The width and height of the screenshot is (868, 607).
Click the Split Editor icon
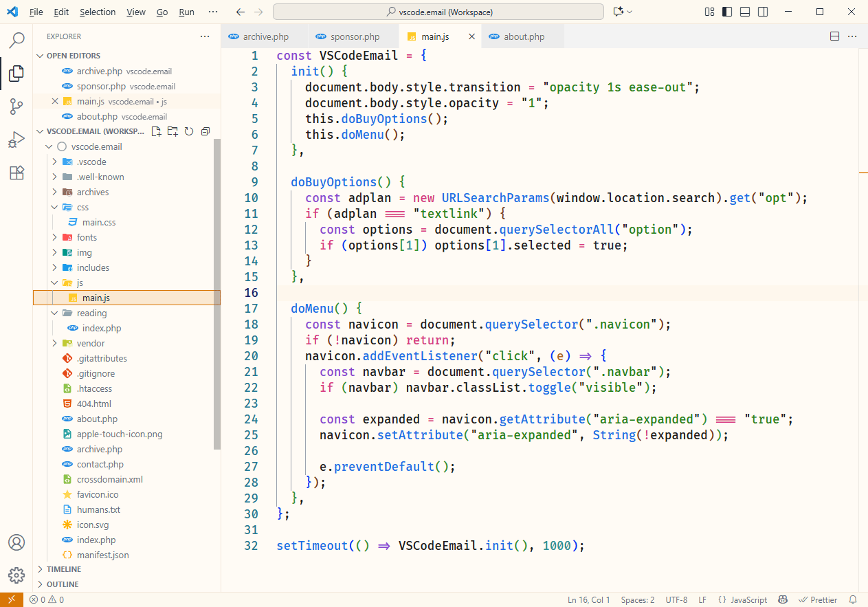835,36
